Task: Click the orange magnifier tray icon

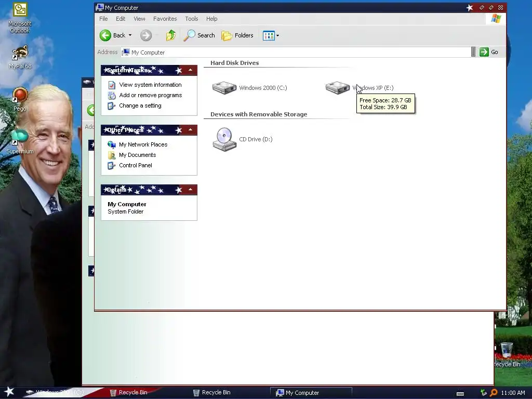Action: [494, 393]
